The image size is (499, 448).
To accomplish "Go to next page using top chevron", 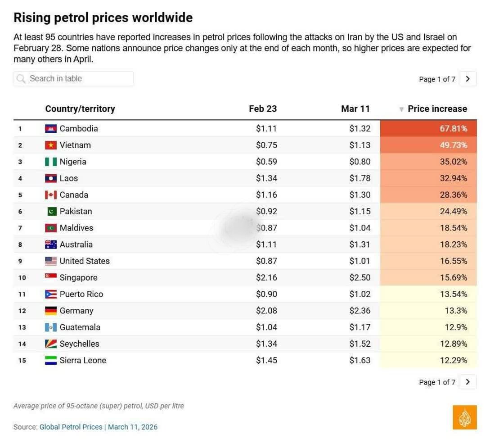I will point(468,79).
